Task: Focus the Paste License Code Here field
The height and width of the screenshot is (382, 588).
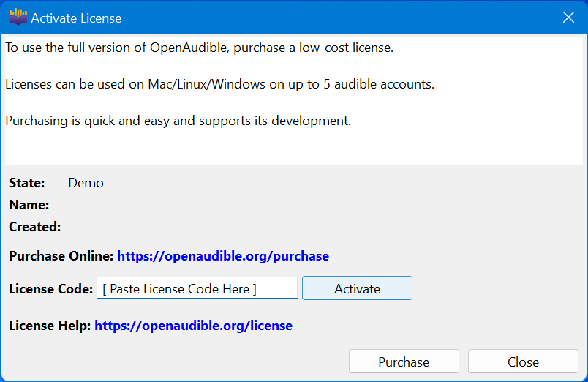Action: coord(196,288)
